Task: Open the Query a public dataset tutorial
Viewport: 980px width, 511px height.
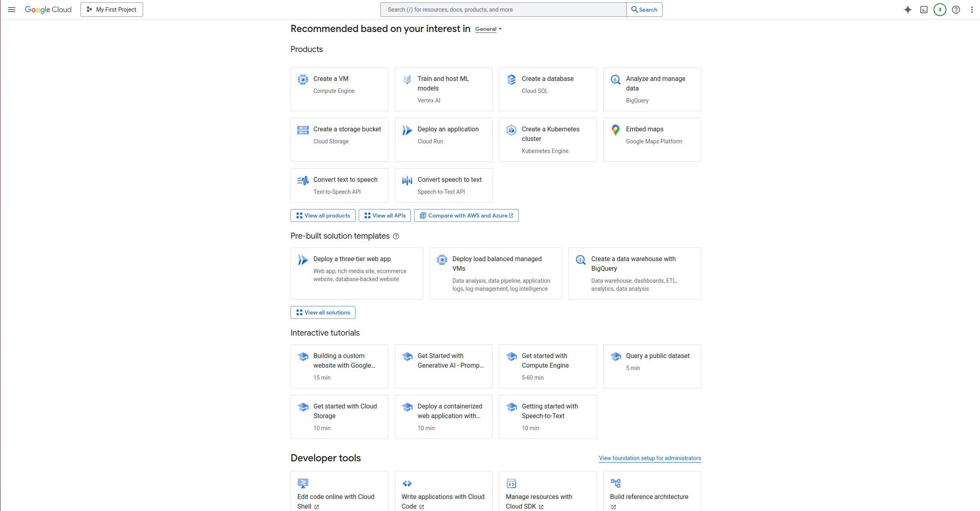Action: 652,366
